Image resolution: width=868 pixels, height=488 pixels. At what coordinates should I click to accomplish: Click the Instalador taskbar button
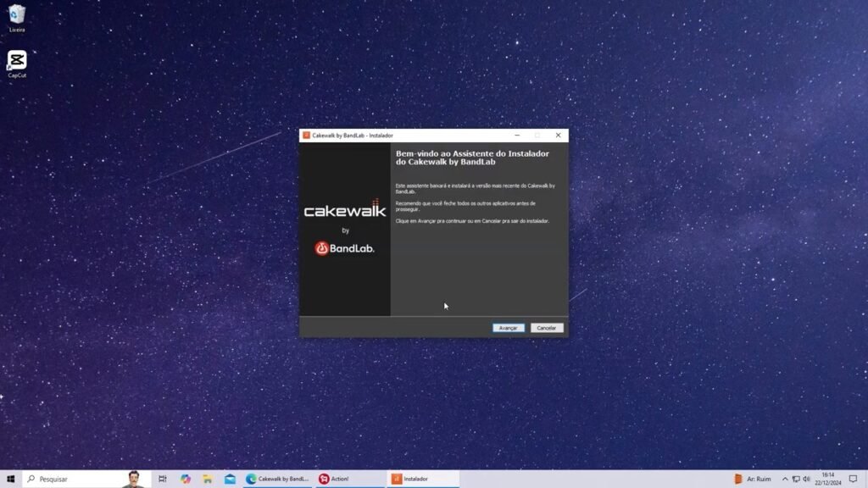click(x=423, y=480)
